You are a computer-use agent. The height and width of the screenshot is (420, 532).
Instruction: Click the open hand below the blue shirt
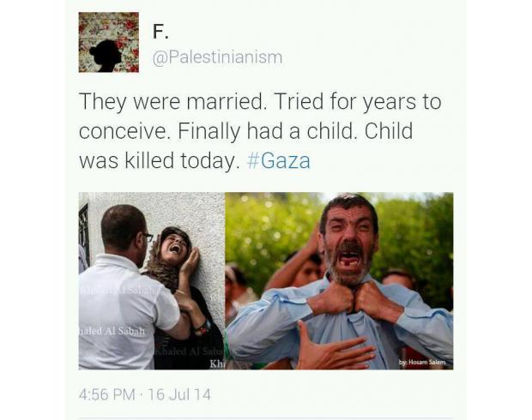click(333, 347)
